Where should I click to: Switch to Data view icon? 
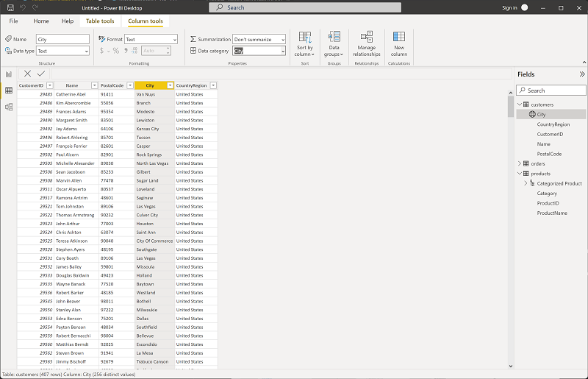point(9,91)
